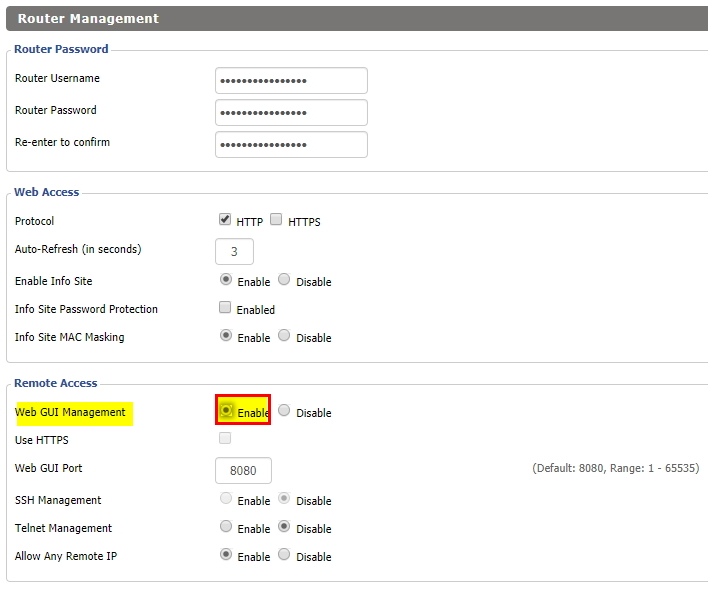Select Disable for Info Site MAC Masking
Screen dimensions: 708x589
(284, 336)
